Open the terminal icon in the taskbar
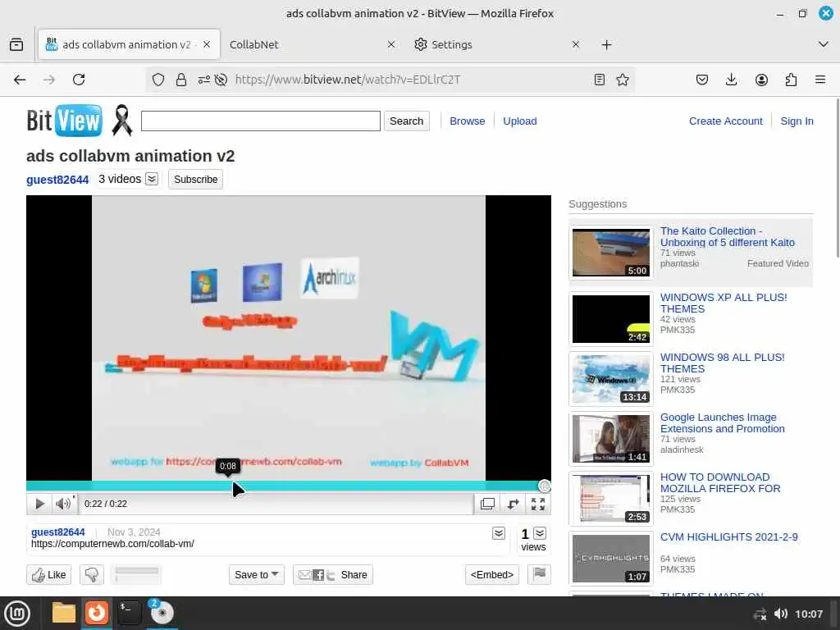 coord(129,614)
